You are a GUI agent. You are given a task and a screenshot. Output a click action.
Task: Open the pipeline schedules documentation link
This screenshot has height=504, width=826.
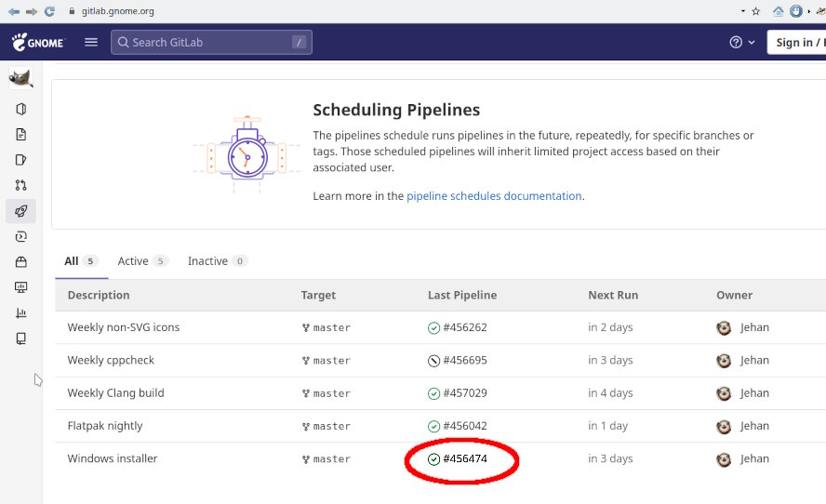click(494, 196)
